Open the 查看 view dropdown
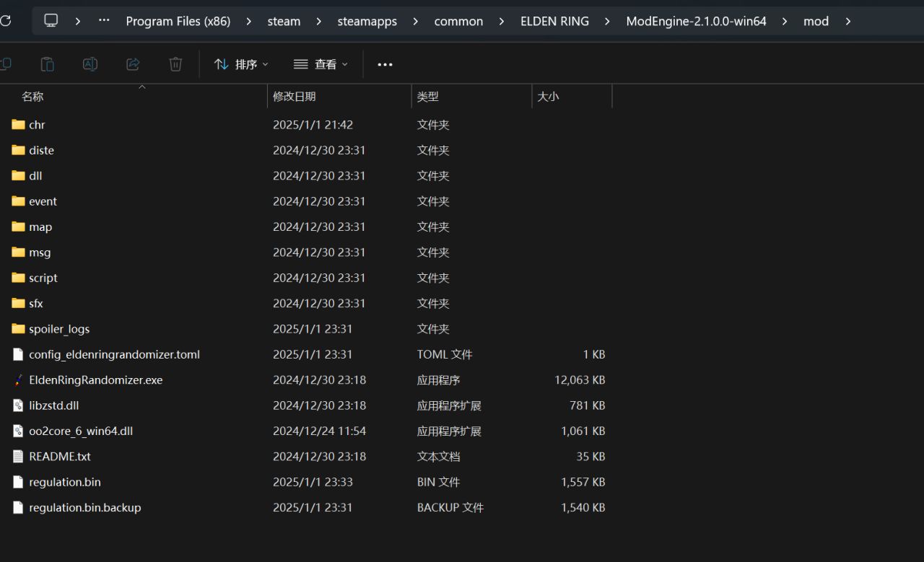Image resolution: width=924 pixels, height=562 pixels. 321,64
